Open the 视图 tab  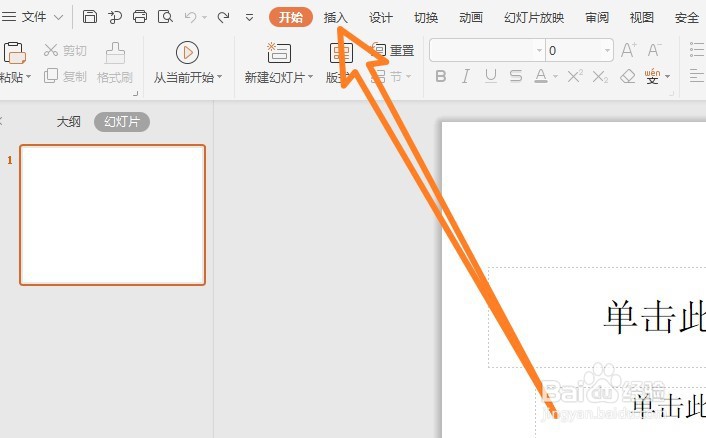[x=642, y=18]
